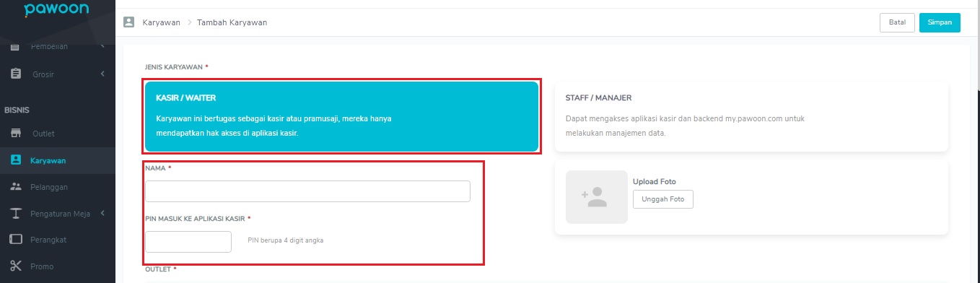This screenshot has width=980, height=283.
Task: Click the Unggah Foto button
Action: (662, 199)
